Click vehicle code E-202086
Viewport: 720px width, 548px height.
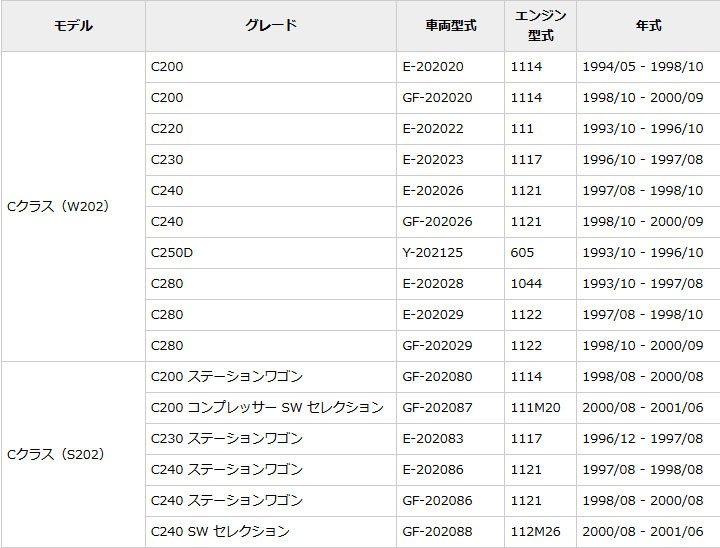pyautogui.click(x=433, y=470)
